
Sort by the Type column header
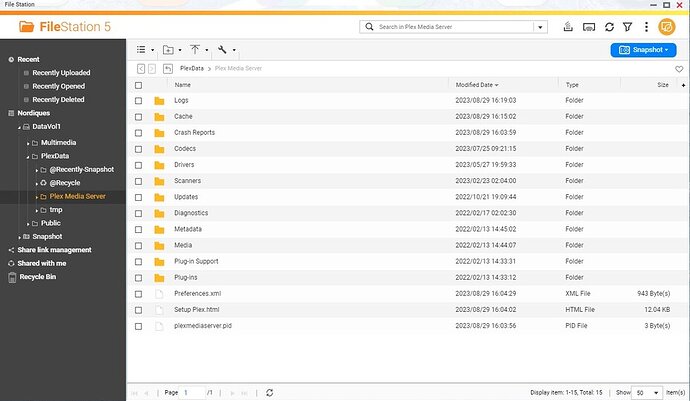572,85
